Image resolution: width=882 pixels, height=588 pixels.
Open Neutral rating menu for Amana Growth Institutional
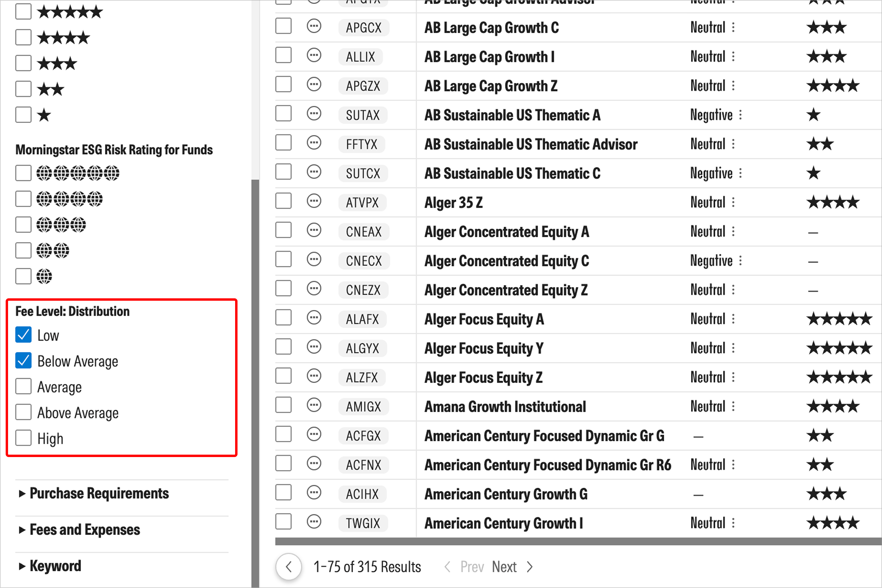[x=733, y=407]
